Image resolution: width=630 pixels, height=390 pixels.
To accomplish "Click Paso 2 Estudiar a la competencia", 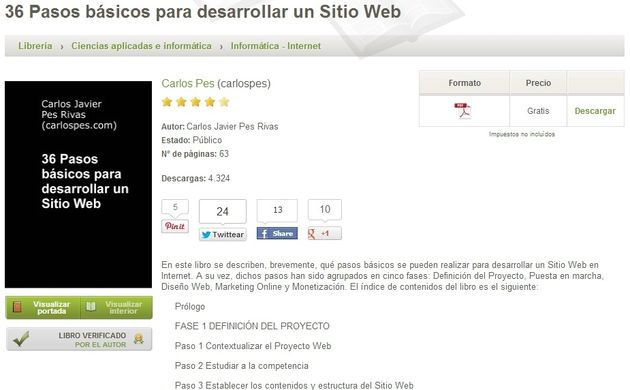I will [241, 366].
